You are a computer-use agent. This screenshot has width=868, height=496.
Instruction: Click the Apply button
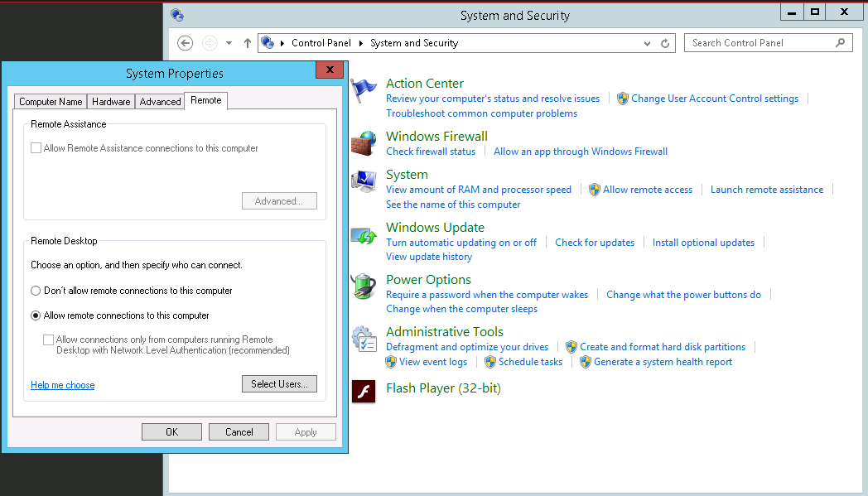306,432
